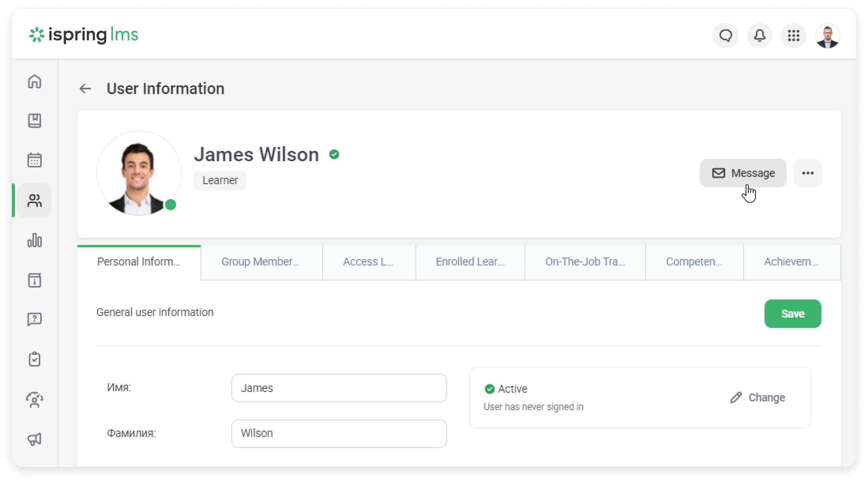Viewport: 868px width, 482px height.
Task: Expand the three-dots more options menu
Action: click(x=808, y=173)
